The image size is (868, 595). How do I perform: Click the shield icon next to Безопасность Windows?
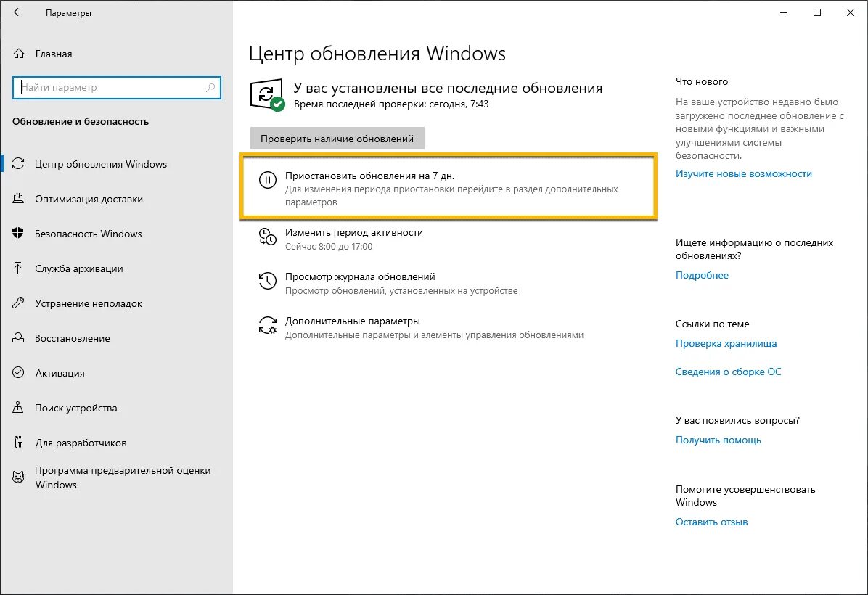click(x=18, y=234)
